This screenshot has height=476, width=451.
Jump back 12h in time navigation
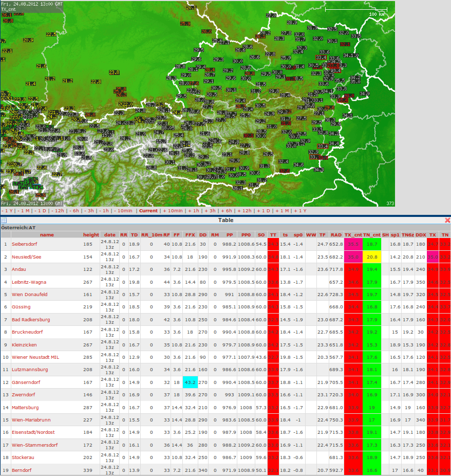(58, 211)
